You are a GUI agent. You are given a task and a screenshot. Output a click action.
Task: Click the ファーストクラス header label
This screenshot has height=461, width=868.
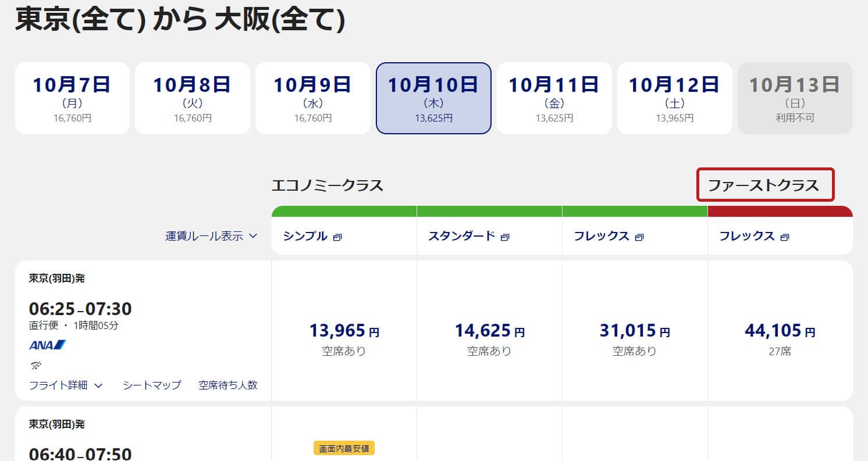[x=765, y=185]
